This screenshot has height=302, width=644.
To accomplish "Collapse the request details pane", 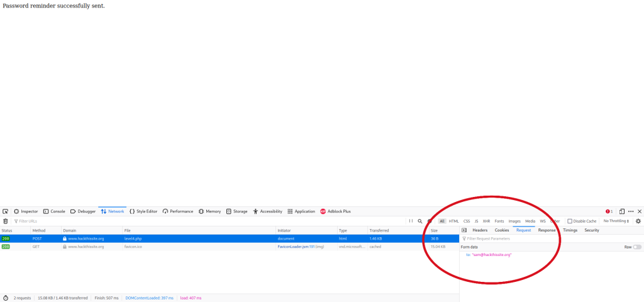I will 464,230.
